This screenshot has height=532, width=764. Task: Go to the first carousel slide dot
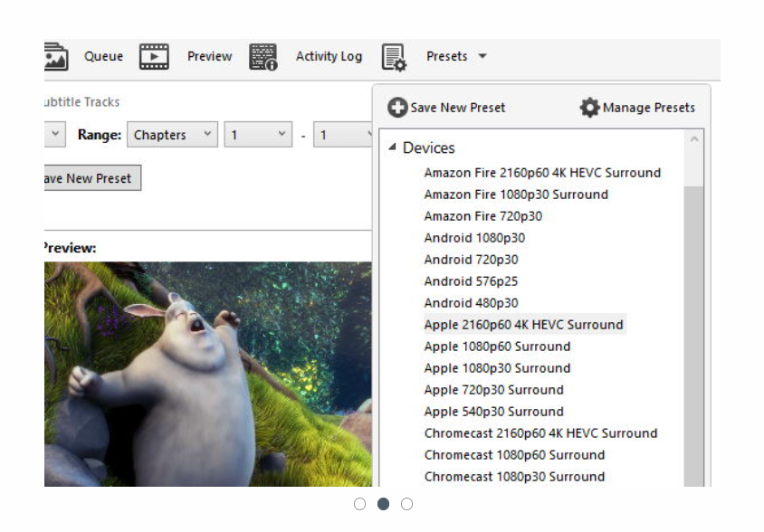[x=359, y=504]
